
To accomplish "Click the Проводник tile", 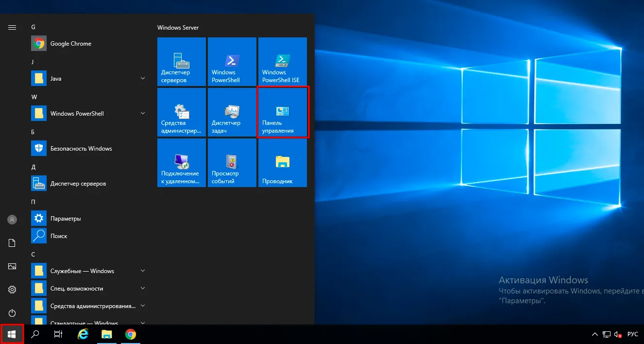I will tap(283, 163).
